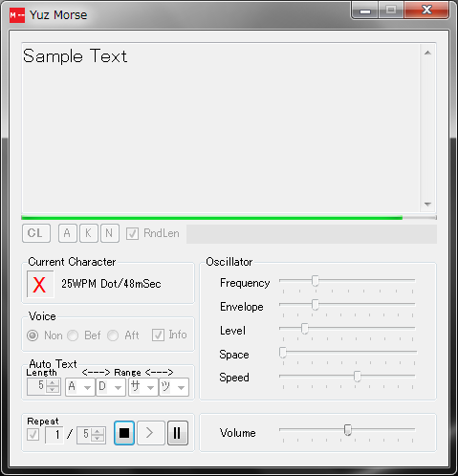Minimize the Yuz Morse window

point(365,11)
